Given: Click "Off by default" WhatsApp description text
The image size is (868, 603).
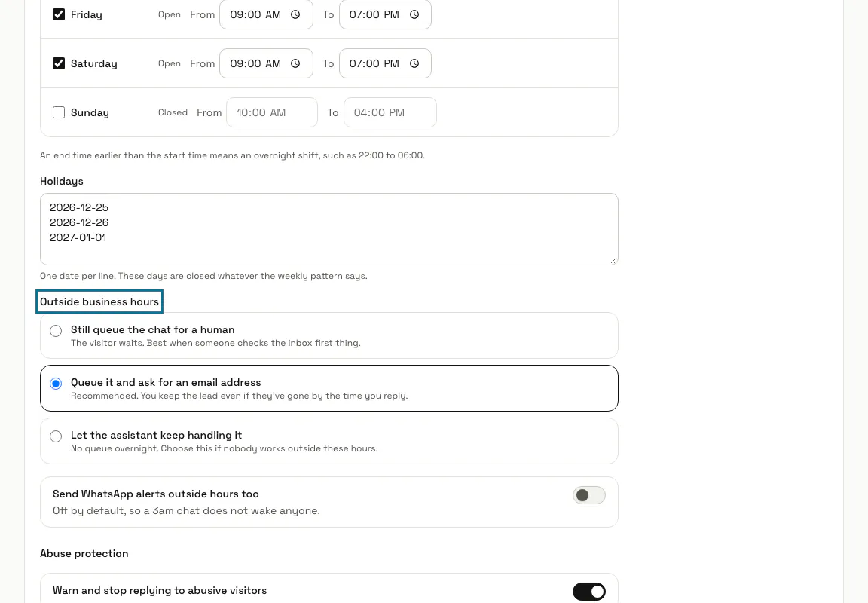Looking at the screenshot, I should (x=187, y=510).
